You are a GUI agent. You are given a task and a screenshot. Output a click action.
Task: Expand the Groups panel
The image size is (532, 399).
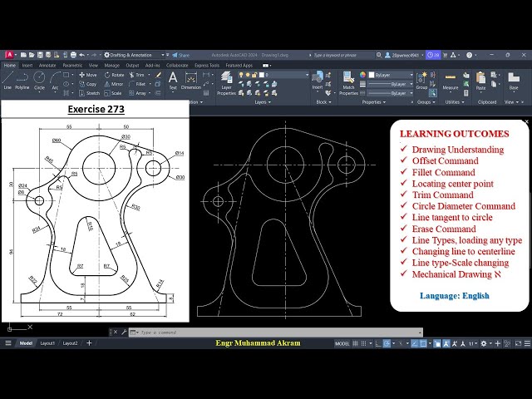pyautogui.click(x=426, y=101)
